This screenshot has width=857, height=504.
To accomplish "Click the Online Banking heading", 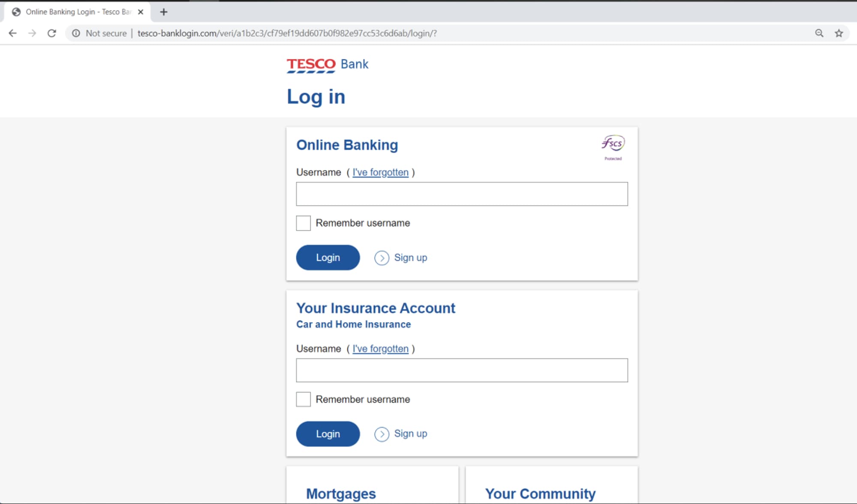I will coord(347,145).
